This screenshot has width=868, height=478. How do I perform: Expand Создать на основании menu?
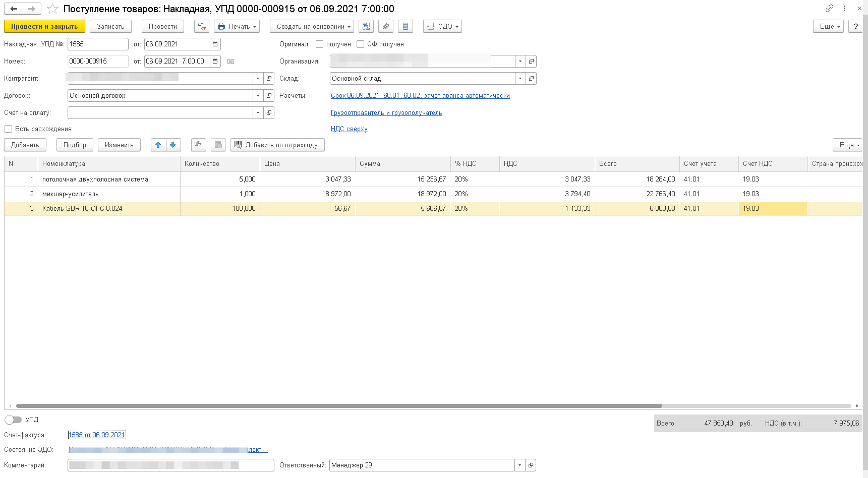click(x=312, y=27)
